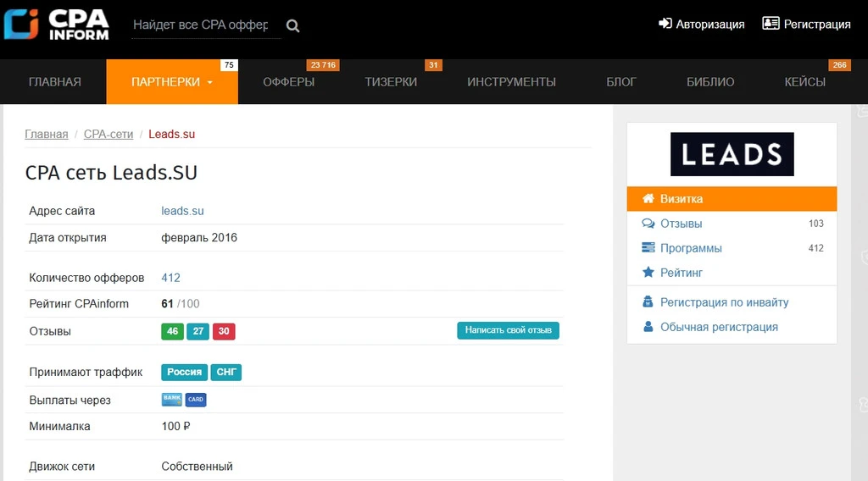The height and width of the screenshot is (481, 868).
Task: Click the 31 badge on ТИЗЕРКИ
Action: tap(433, 64)
